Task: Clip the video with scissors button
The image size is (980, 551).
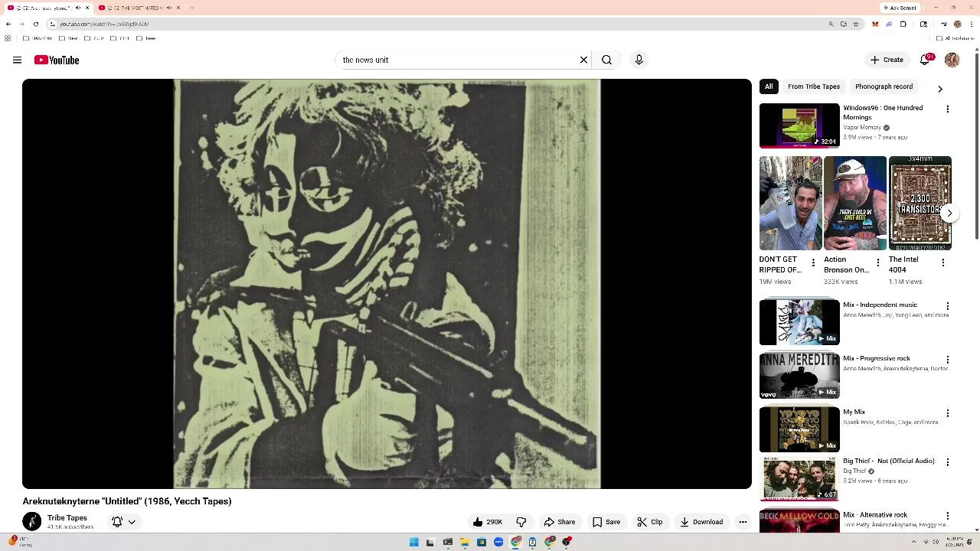Action: coord(649,522)
